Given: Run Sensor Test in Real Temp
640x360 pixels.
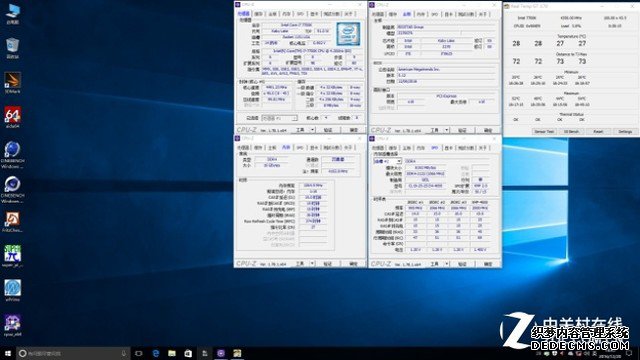Looking at the screenshot, I should coord(544,131).
